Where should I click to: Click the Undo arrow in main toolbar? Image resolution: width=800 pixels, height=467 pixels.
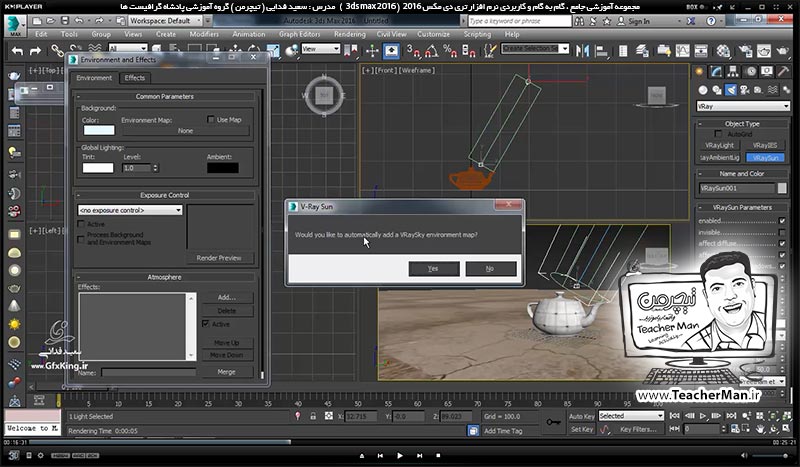pos(17,51)
